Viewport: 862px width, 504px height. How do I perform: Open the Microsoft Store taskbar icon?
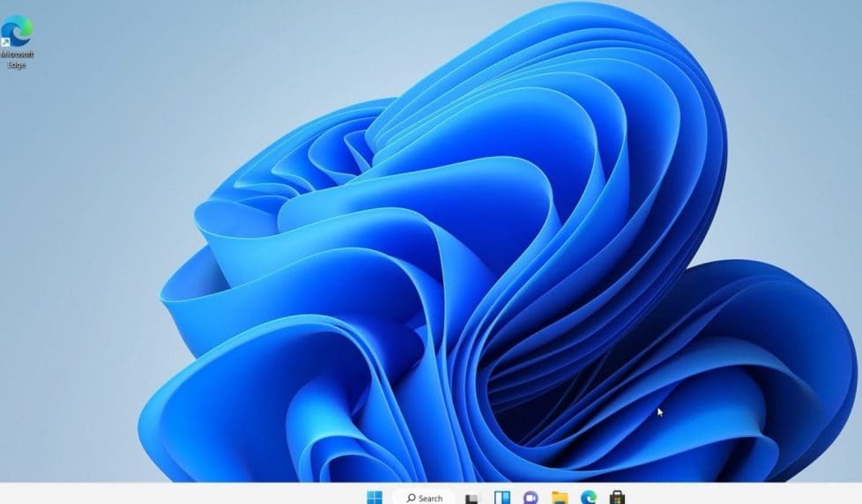[x=617, y=498]
